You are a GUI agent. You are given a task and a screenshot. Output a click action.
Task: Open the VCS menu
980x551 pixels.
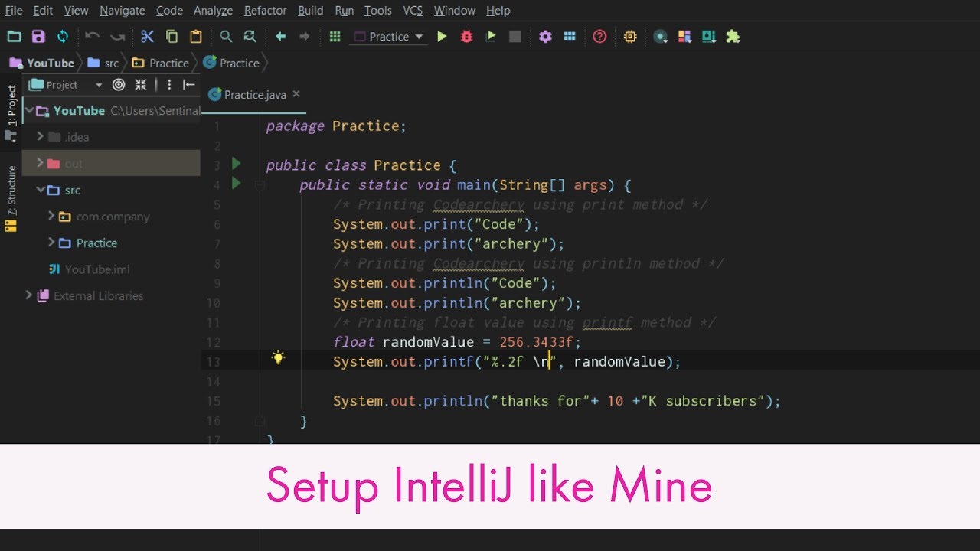[413, 11]
